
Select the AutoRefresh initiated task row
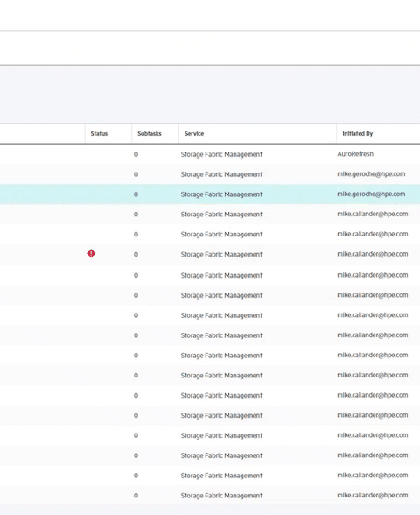pos(210,154)
